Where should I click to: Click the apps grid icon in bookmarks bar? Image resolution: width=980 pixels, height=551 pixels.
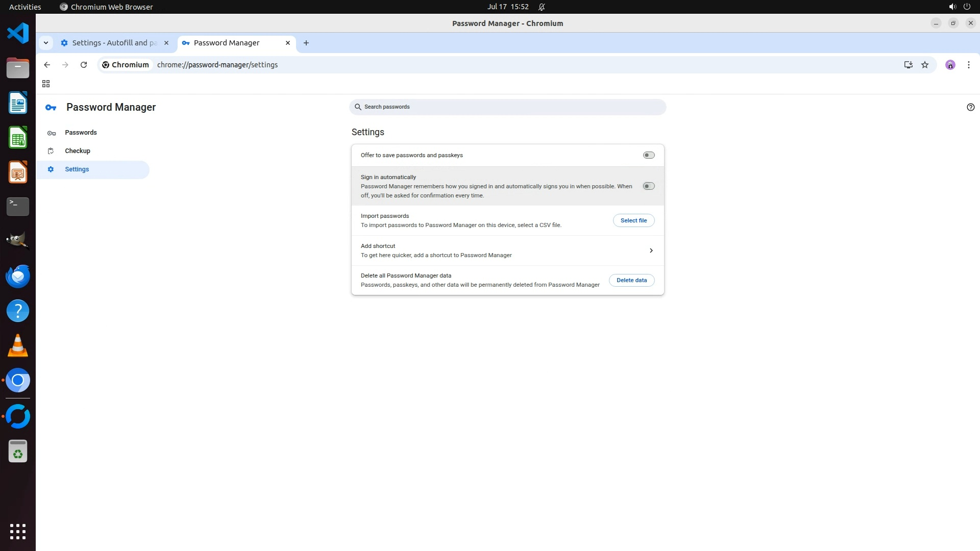[46, 84]
